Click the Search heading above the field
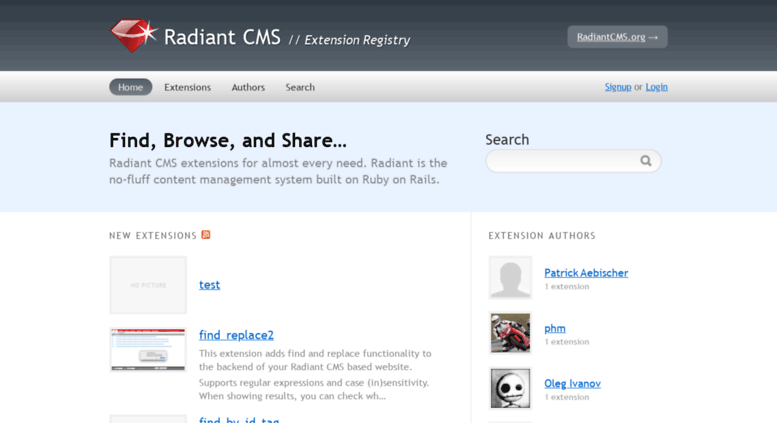 tap(507, 140)
